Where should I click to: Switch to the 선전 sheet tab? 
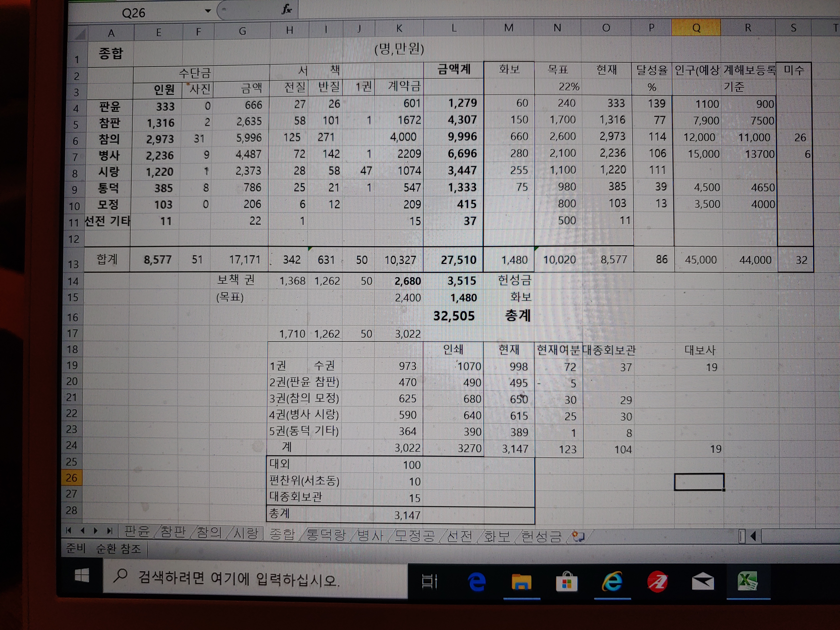click(x=460, y=536)
